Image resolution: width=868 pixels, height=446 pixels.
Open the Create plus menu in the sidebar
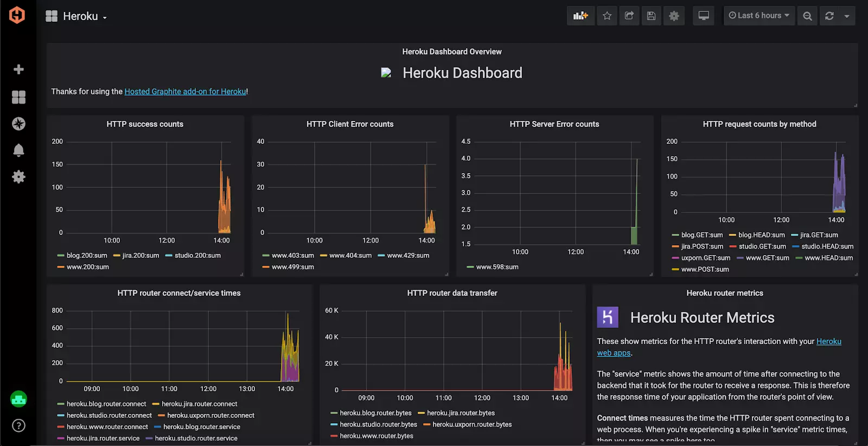(18, 69)
